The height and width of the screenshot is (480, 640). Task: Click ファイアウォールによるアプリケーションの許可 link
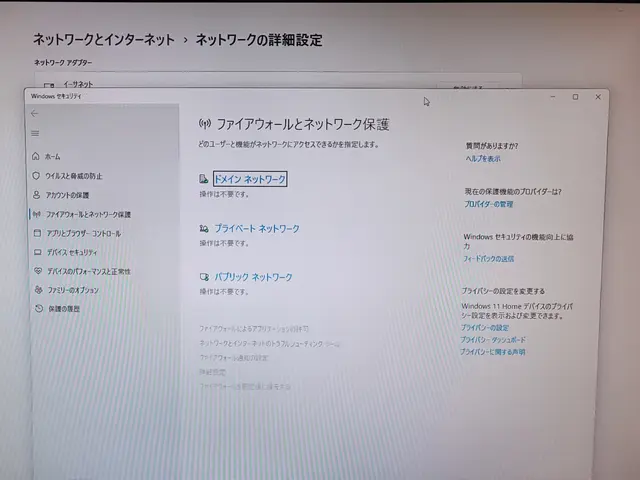pyautogui.click(x=254, y=329)
